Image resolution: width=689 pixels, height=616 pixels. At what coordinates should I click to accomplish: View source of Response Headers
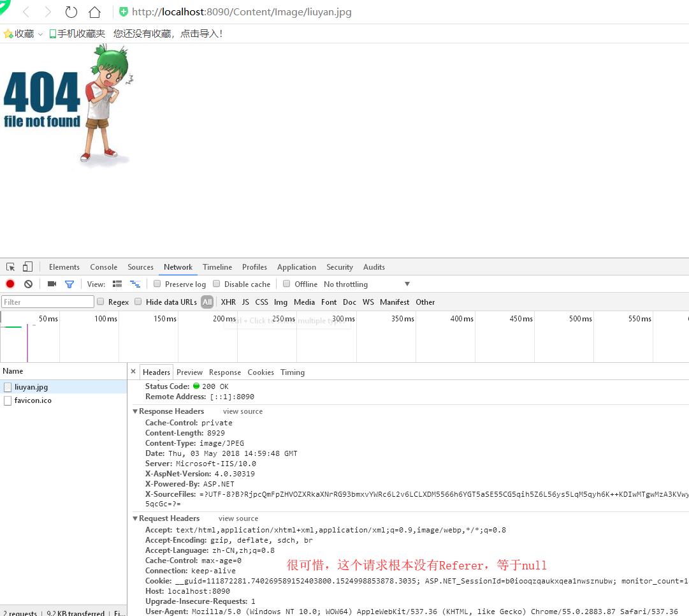pyautogui.click(x=243, y=411)
